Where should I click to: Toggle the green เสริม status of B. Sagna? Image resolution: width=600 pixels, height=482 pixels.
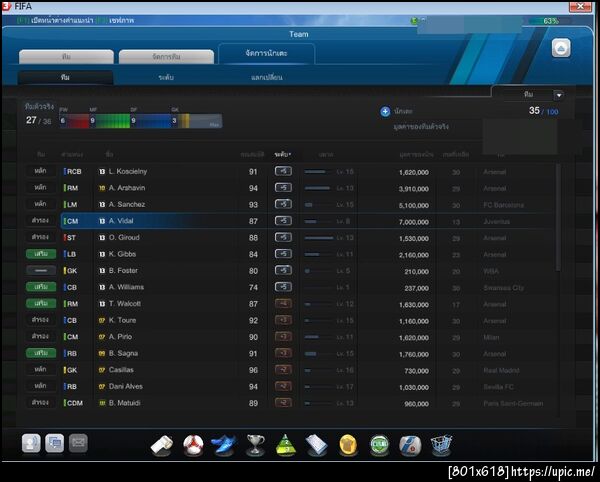tap(41, 353)
